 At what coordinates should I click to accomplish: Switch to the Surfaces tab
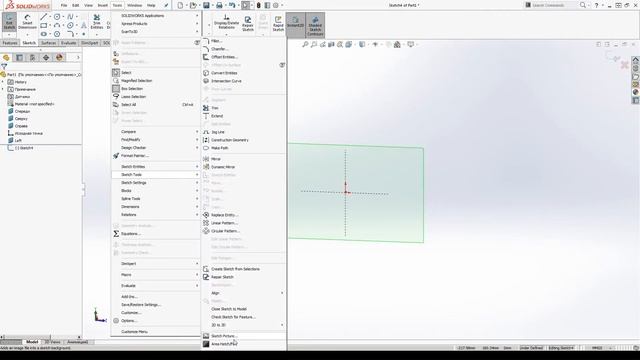49,43
